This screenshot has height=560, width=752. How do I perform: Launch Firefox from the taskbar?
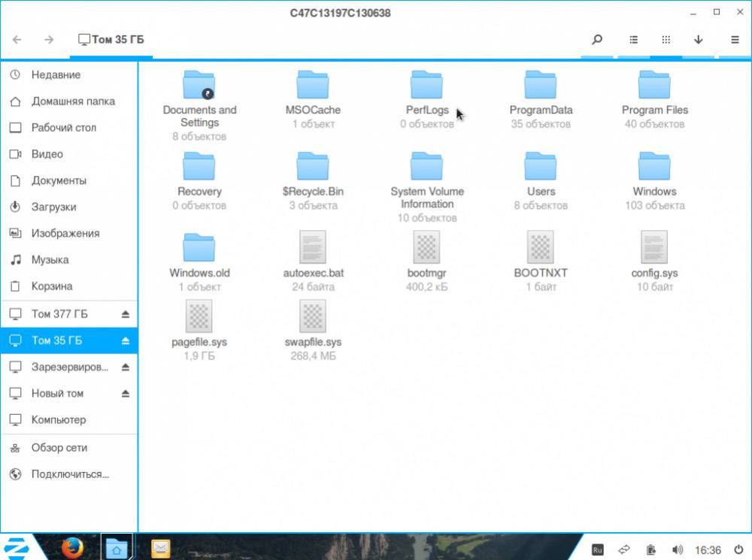coord(72,546)
